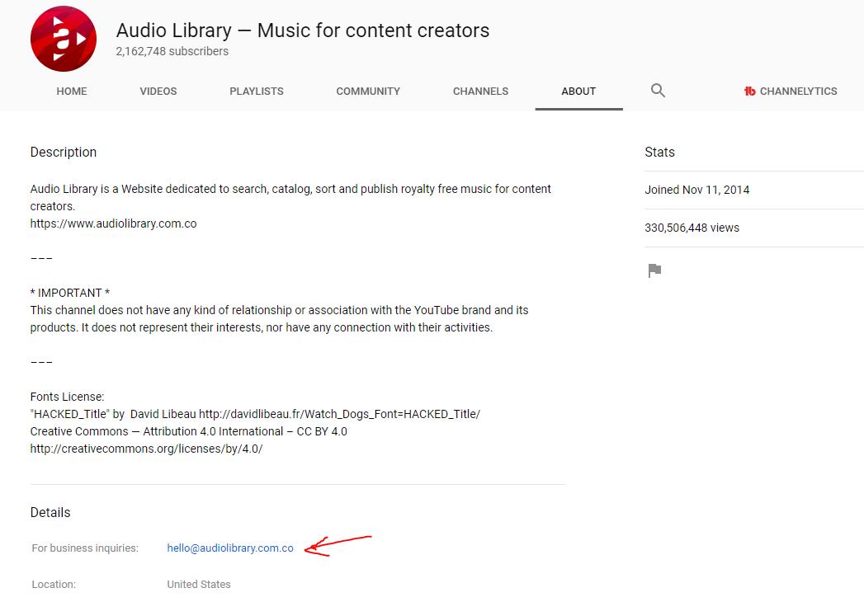Viewport: 864px width, 616px height.
Task: Click the 'Stats' heading
Action: tap(659, 153)
